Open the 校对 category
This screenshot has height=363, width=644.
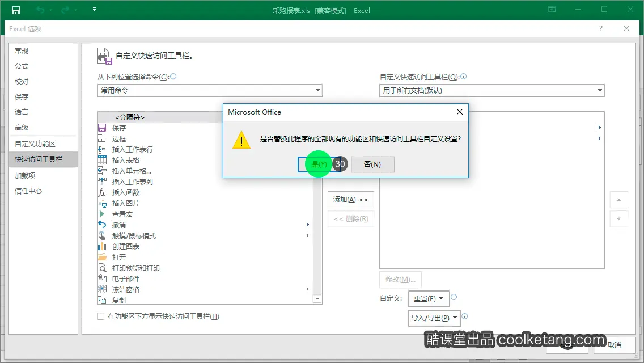(22, 82)
